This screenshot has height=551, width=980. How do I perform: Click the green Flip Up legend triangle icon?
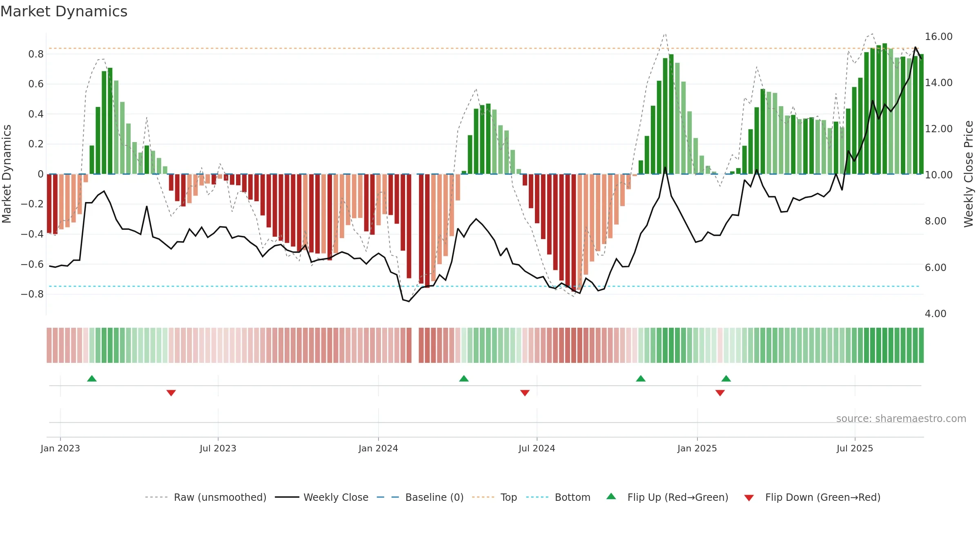(611, 496)
